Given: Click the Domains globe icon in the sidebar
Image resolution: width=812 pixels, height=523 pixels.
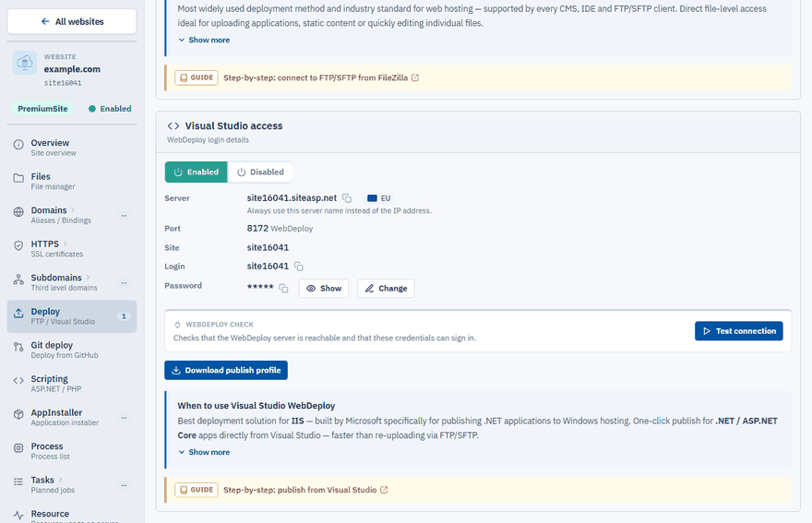Looking at the screenshot, I should pyautogui.click(x=18, y=212).
